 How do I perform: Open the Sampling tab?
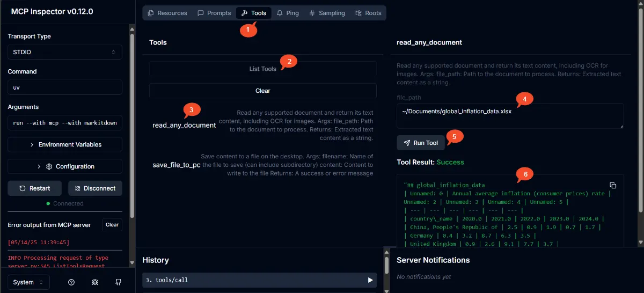pos(327,13)
